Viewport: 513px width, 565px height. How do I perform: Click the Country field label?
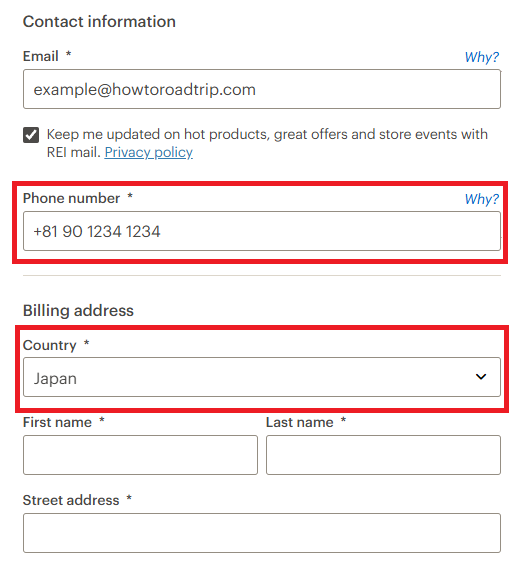49,345
